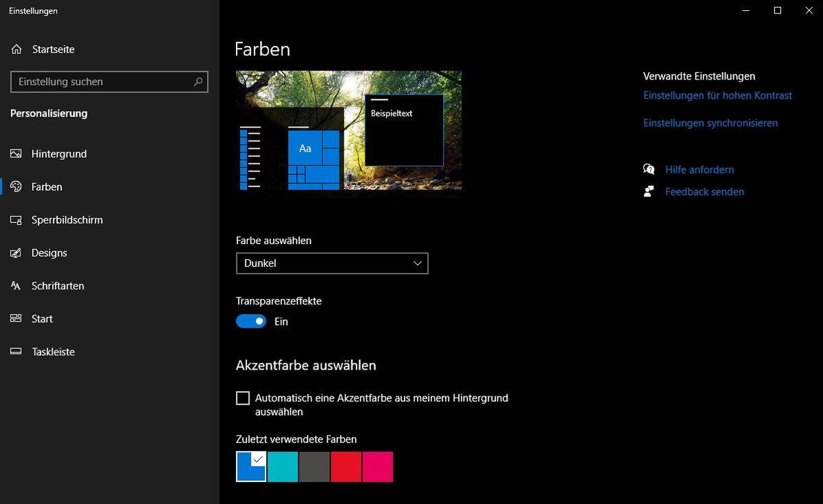Viewport: 823px width, 504px height.
Task: Click the search magnifier icon
Action: [x=198, y=82]
